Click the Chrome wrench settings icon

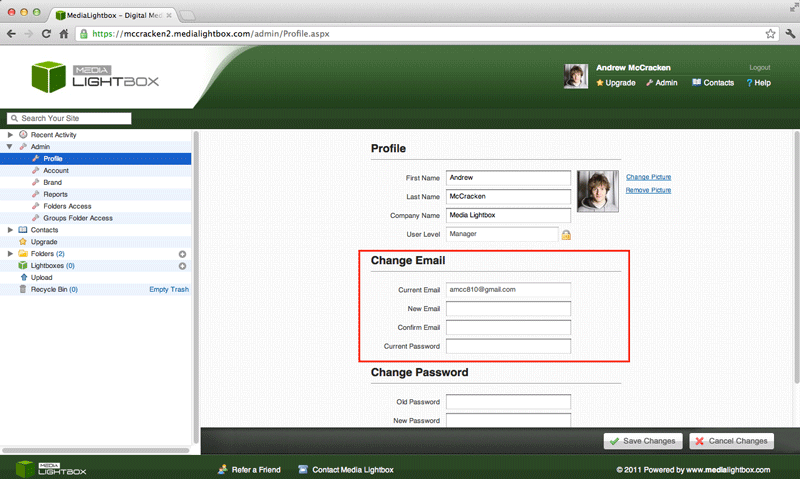point(788,33)
